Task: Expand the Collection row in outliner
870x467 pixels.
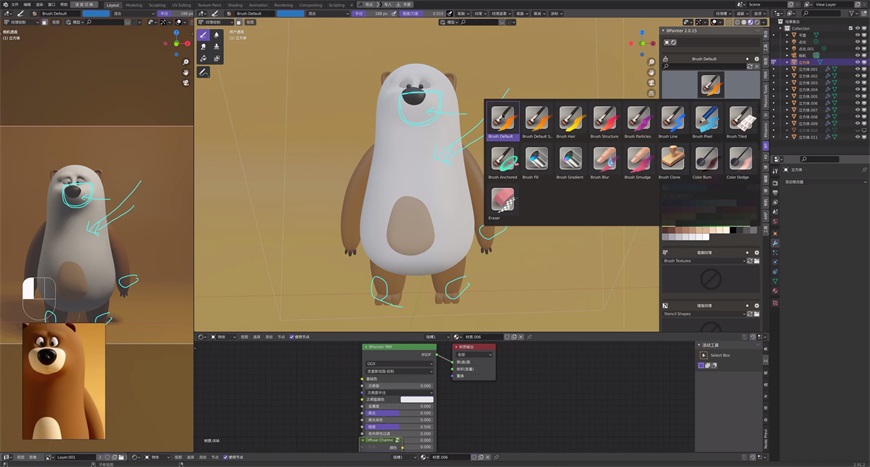Action: (782, 28)
